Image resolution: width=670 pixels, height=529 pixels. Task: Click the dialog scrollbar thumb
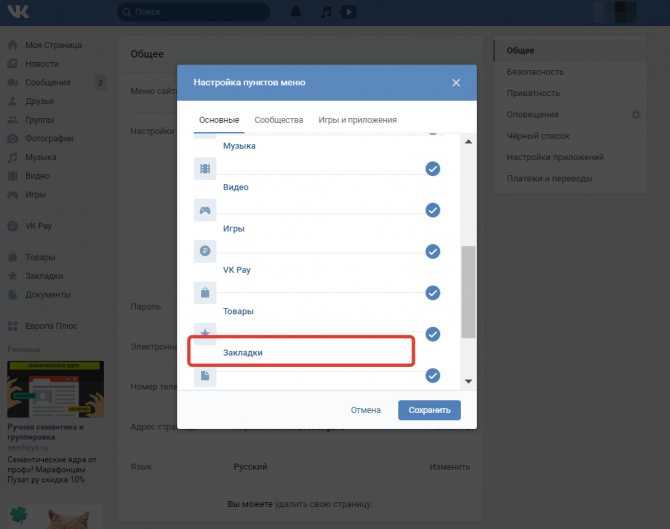(468, 292)
